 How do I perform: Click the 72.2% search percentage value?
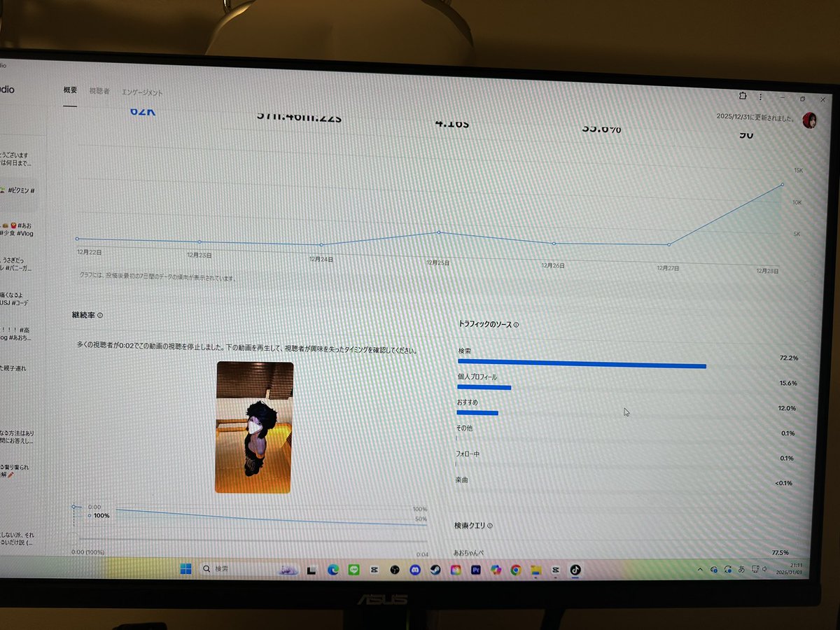[788, 358]
